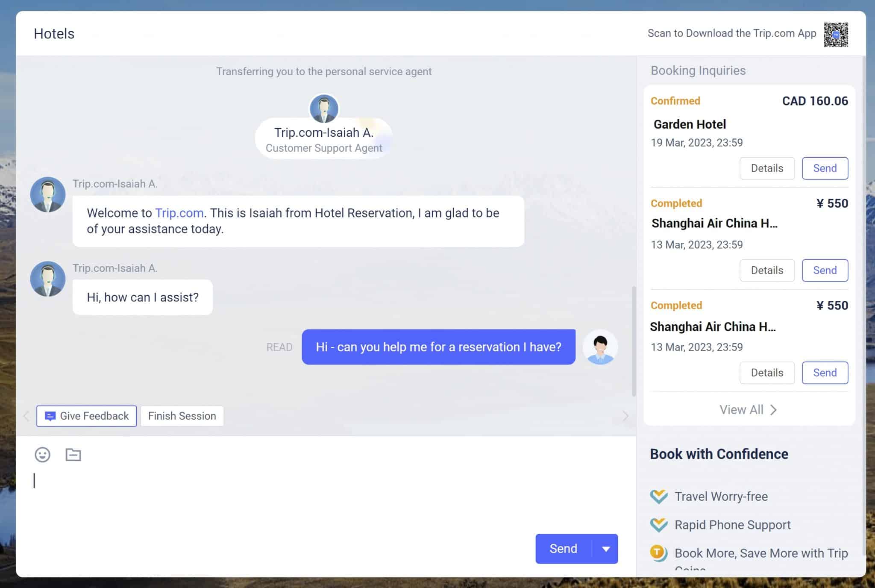The image size is (875, 588).
Task: Click the Finish Session button
Action: click(182, 415)
